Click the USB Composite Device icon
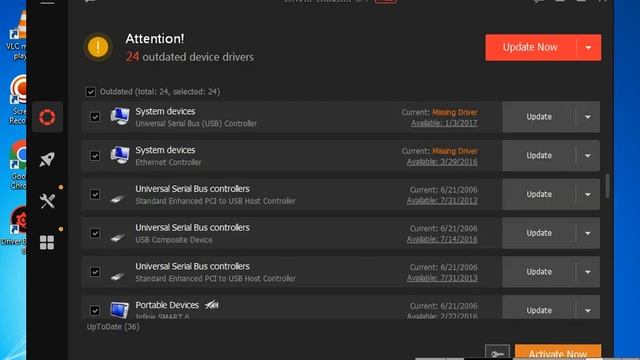 point(118,237)
